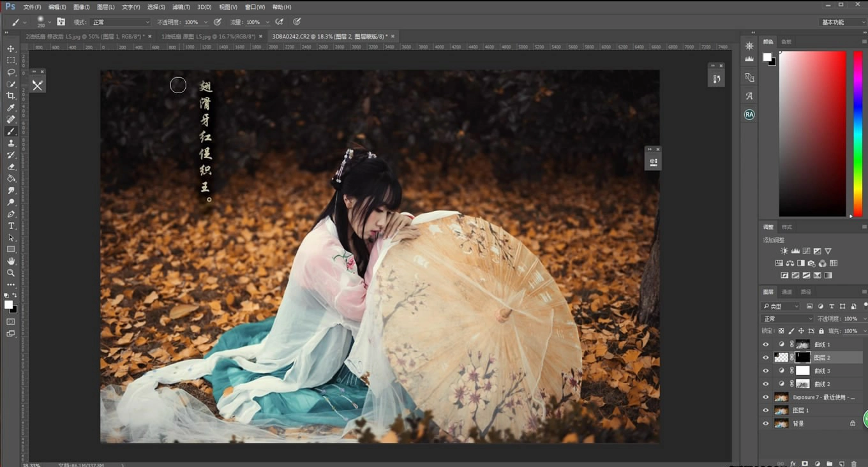Toggle the brush settings panel button

click(61, 22)
